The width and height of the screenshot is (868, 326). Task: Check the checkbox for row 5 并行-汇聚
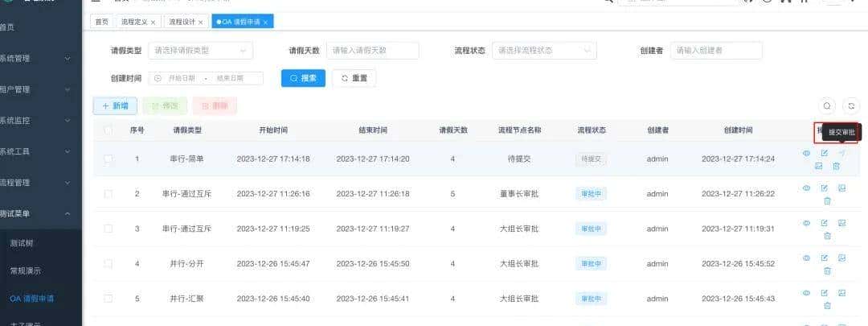tap(108, 299)
